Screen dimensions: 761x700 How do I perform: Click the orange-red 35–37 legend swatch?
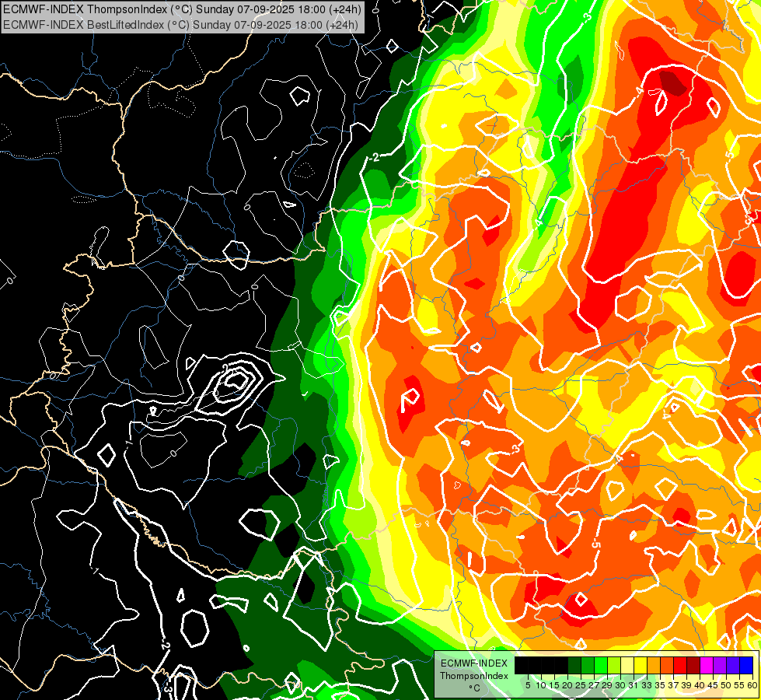pos(667,666)
